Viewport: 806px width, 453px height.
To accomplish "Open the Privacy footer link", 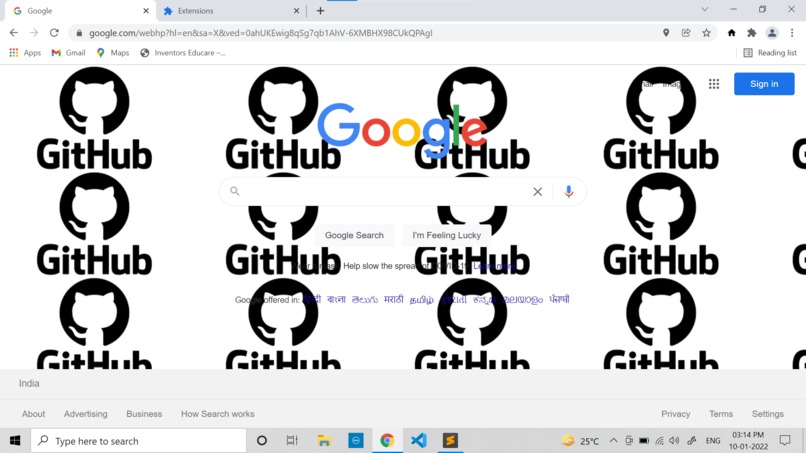I will tap(675, 414).
